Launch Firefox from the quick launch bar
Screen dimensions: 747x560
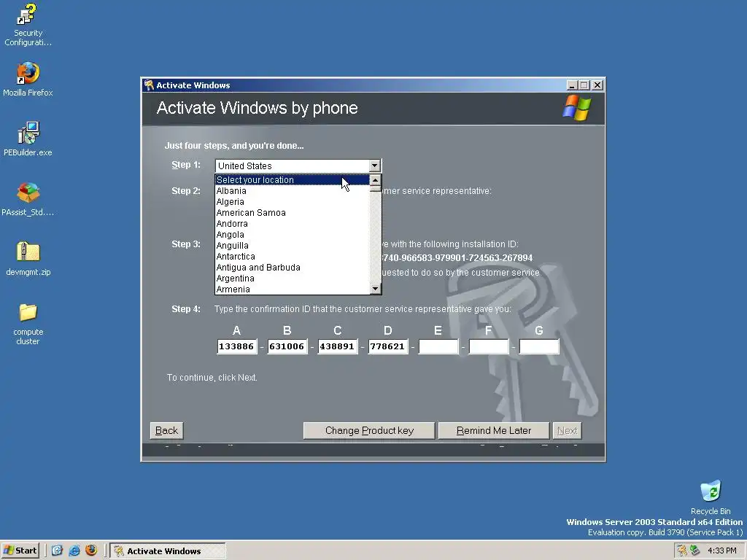tap(91, 551)
